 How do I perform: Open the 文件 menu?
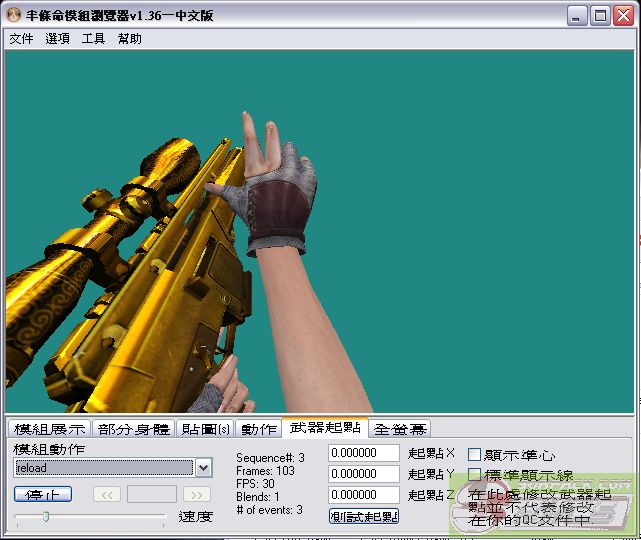pyautogui.click(x=21, y=39)
